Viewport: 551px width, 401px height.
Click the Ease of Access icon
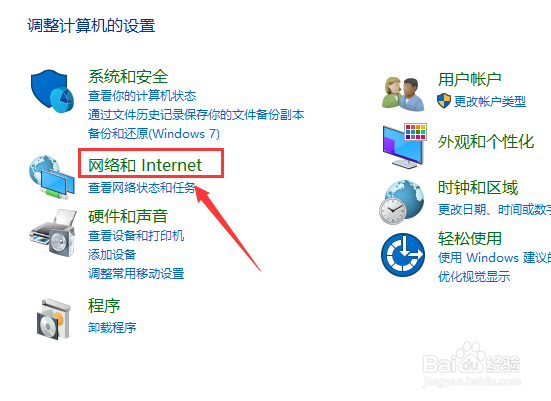403,255
